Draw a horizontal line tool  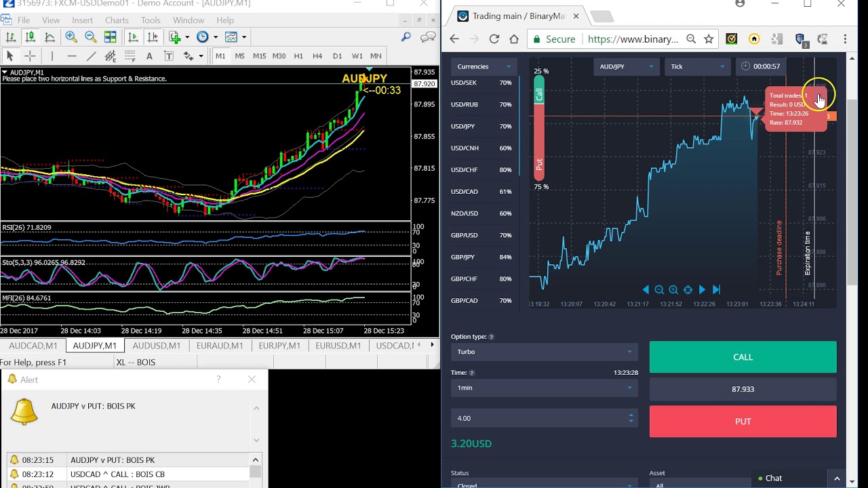pos(72,56)
